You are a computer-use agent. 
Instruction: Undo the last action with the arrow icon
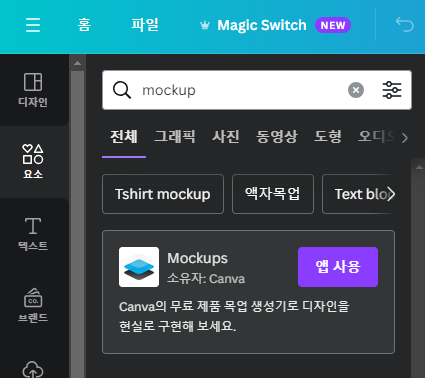click(x=405, y=25)
